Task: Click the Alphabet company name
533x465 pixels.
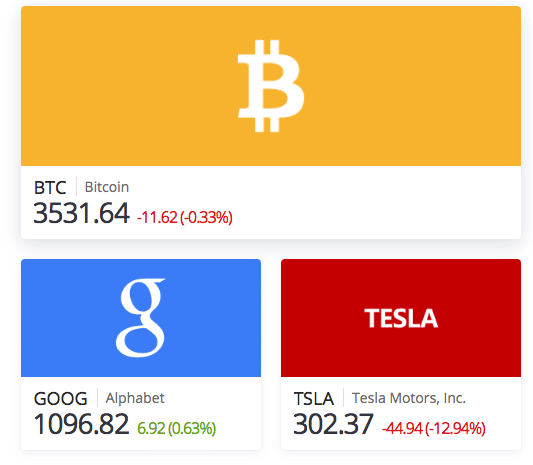Action: coord(135,398)
